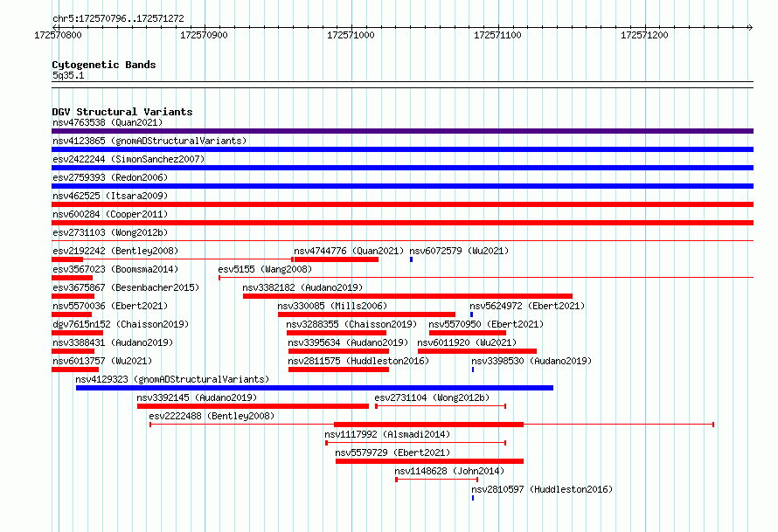Viewport: 778px width, 532px height.
Task: Click nsv3382182 (Audano2019) label
Action: (x=302, y=287)
